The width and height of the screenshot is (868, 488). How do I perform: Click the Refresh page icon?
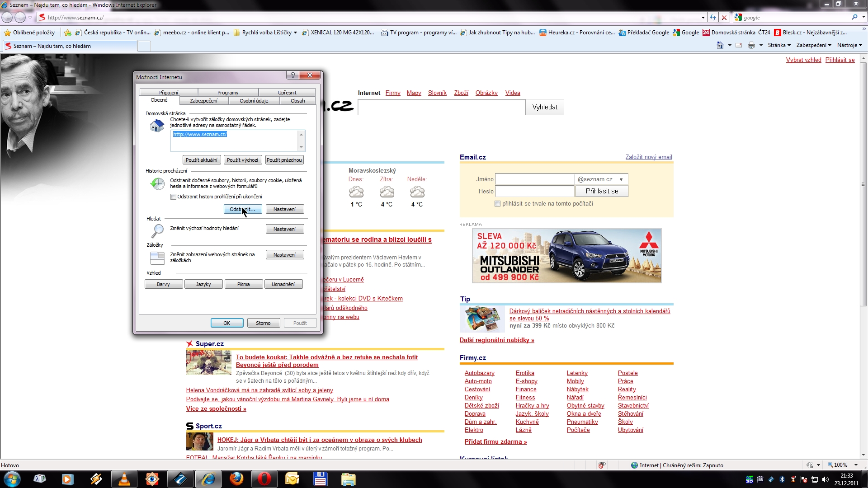pos(713,18)
